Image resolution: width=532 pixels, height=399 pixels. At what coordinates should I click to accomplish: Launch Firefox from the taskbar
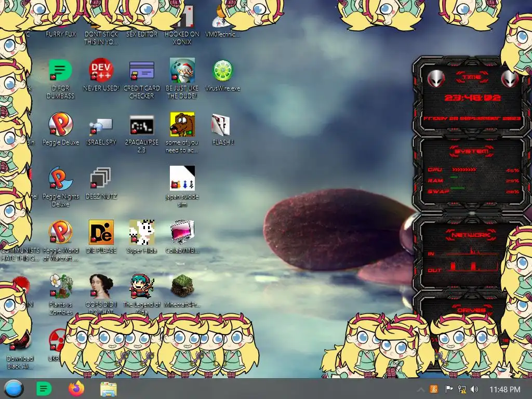point(76,389)
